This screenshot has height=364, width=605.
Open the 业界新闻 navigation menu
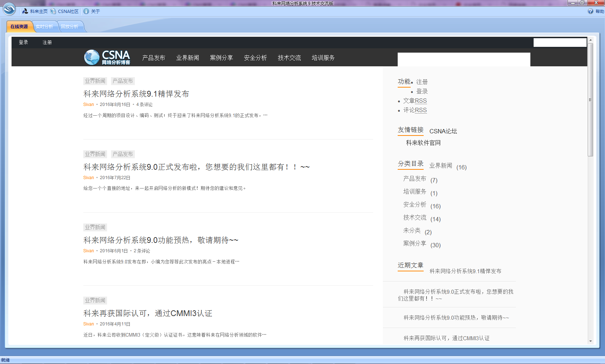click(187, 58)
